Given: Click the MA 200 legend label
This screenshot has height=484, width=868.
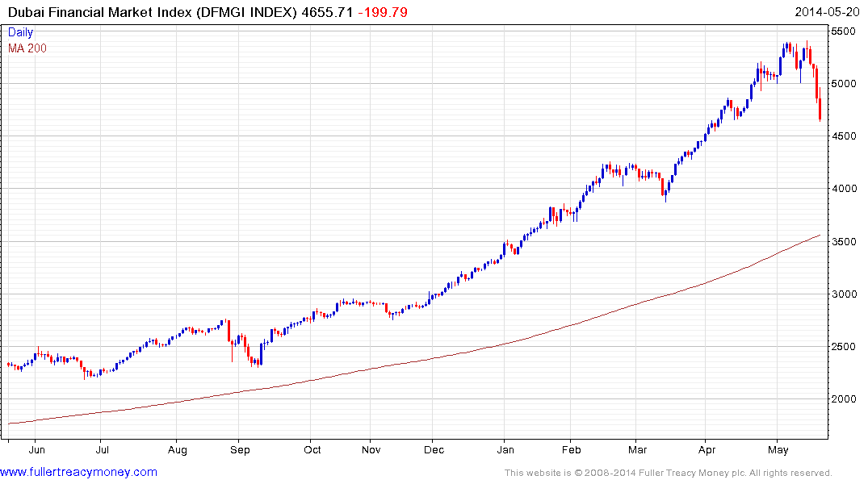Looking at the screenshot, I should [27, 48].
